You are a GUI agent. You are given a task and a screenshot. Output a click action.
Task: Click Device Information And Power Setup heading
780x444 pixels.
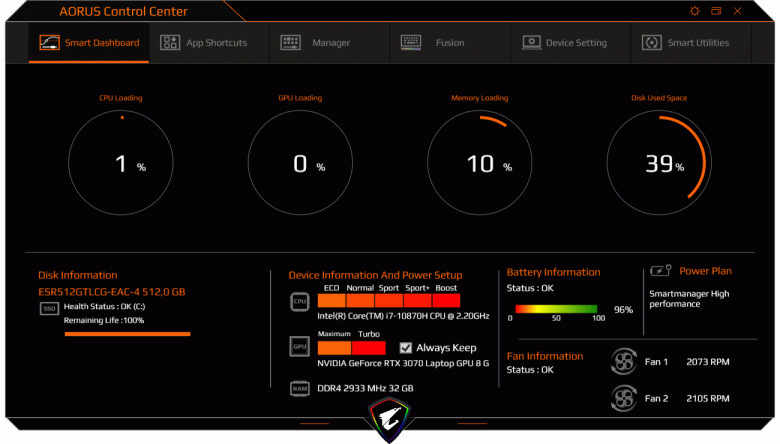coord(375,275)
